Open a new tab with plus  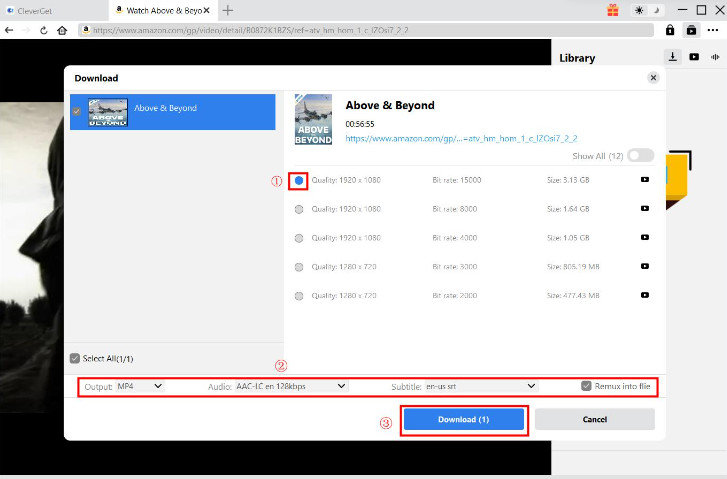[x=228, y=10]
